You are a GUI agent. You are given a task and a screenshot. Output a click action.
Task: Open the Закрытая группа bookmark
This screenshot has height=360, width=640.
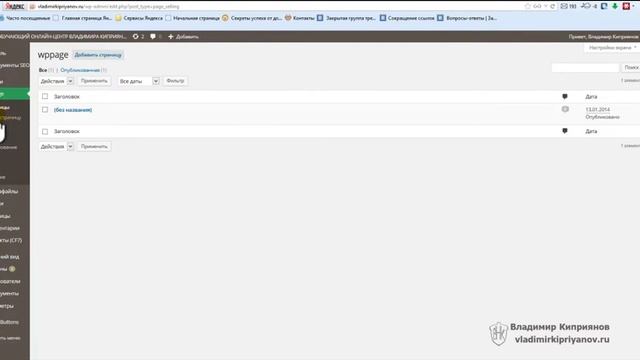[346, 18]
